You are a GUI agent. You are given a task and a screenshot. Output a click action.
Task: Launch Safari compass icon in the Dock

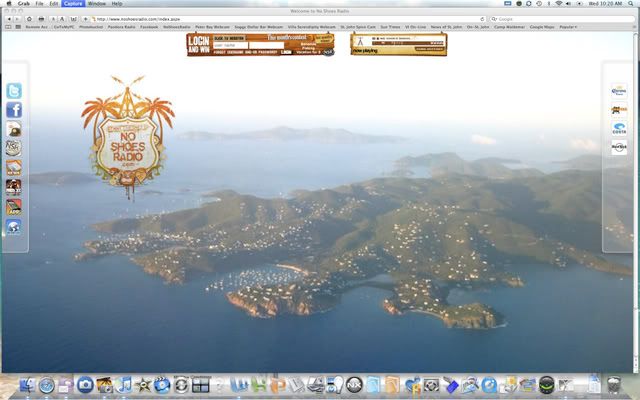[x=47, y=384]
